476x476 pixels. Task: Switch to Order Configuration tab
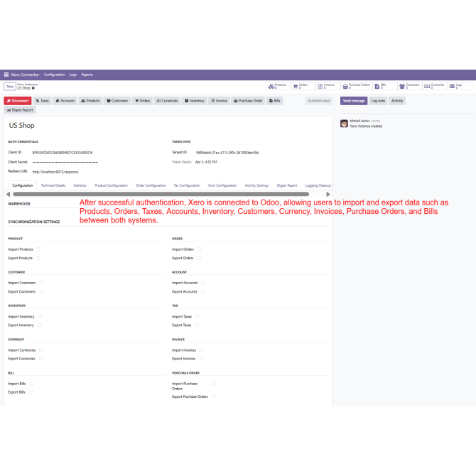151,185
